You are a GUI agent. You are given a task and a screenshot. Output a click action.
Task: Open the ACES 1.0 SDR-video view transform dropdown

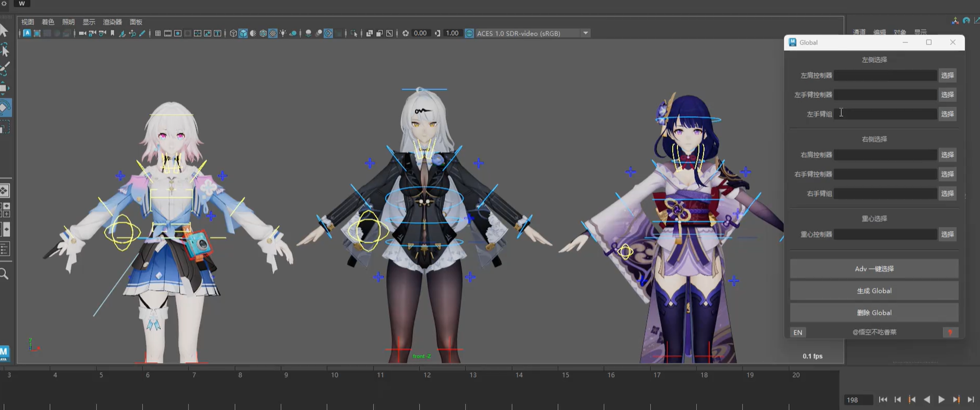click(x=533, y=33)
